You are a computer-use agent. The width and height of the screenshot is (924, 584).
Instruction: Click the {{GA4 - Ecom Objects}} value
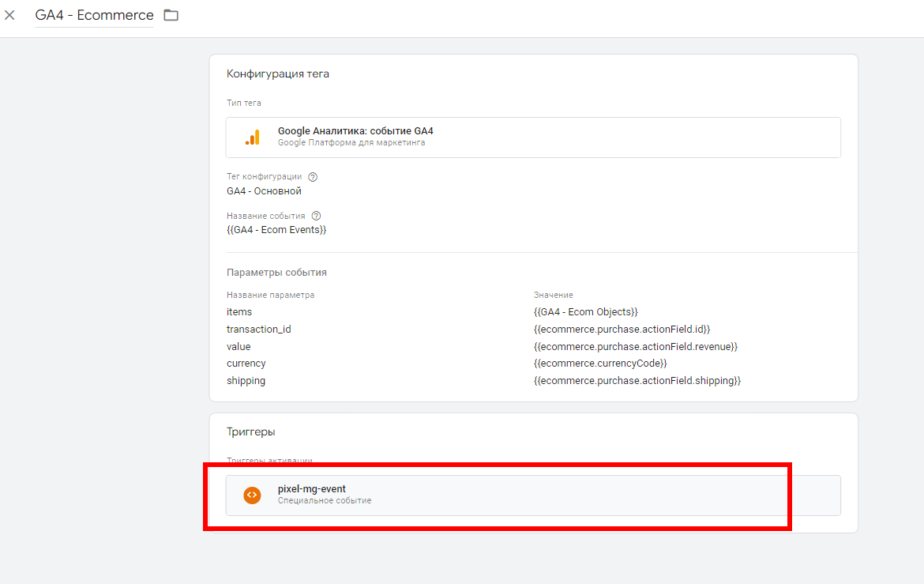coord(586,312)
